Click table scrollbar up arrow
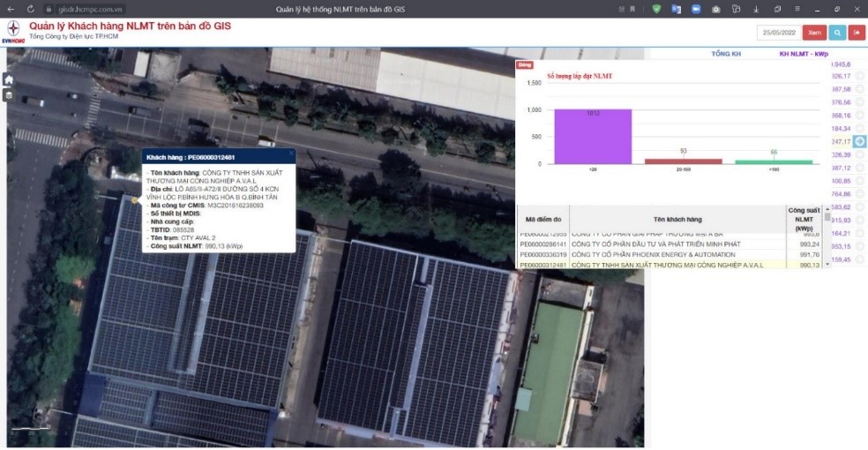Screen dimensions: 868x450 pos(827,209)
